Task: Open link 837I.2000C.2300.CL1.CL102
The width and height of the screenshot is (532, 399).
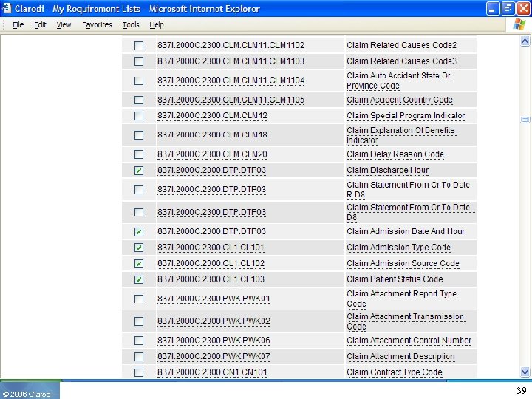Action: point(211,264)
